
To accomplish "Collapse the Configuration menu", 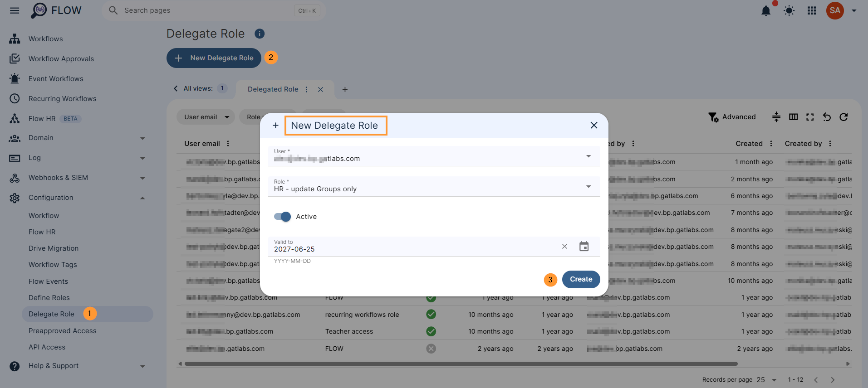I will click(142, 198).
